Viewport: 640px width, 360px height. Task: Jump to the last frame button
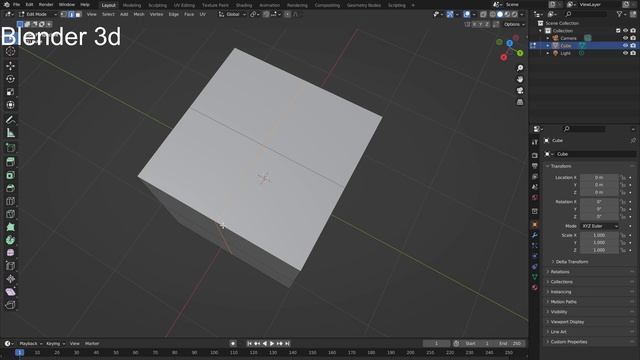point(287,344)
